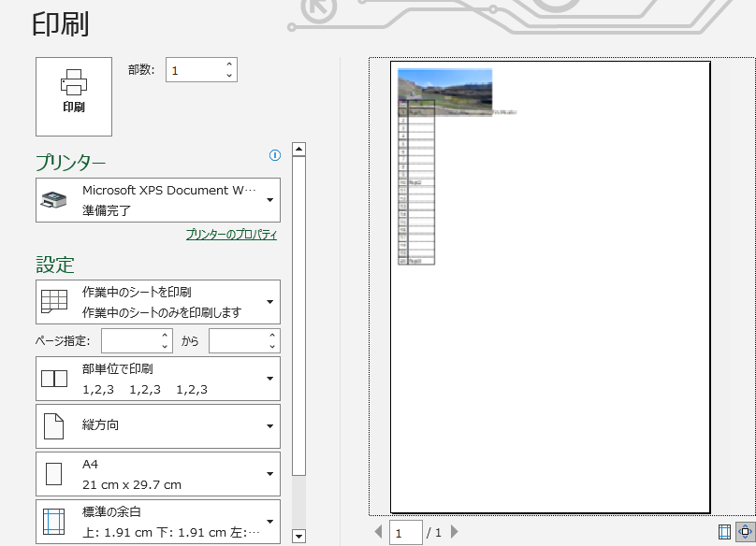Click the 部数 copies input field

pyautogui.click(x=194, y=70)
